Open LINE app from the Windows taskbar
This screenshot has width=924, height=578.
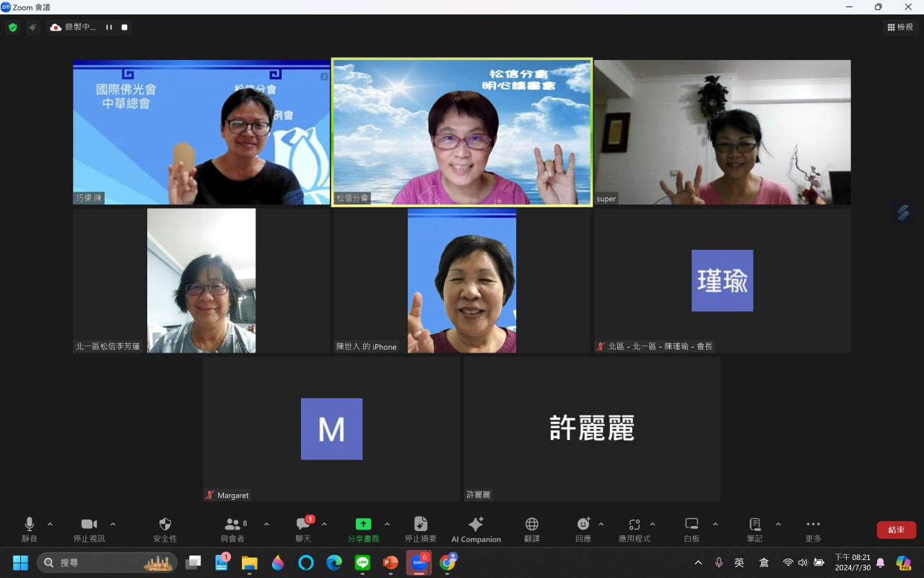click(x=362, y=563)
